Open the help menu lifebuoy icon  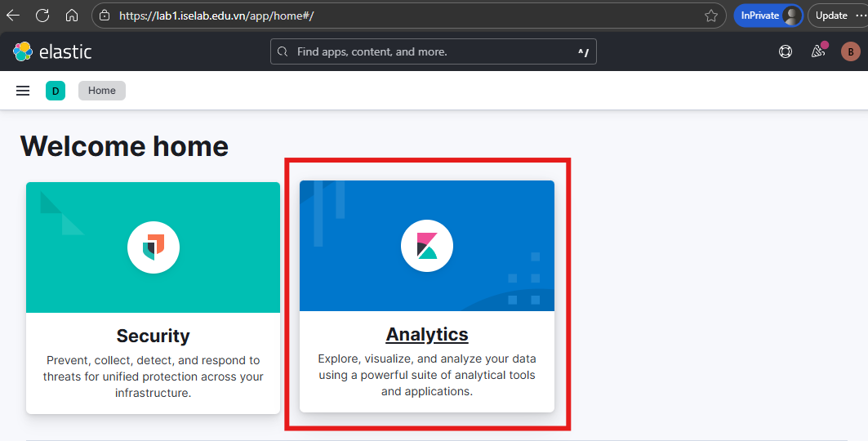(786, 52)
